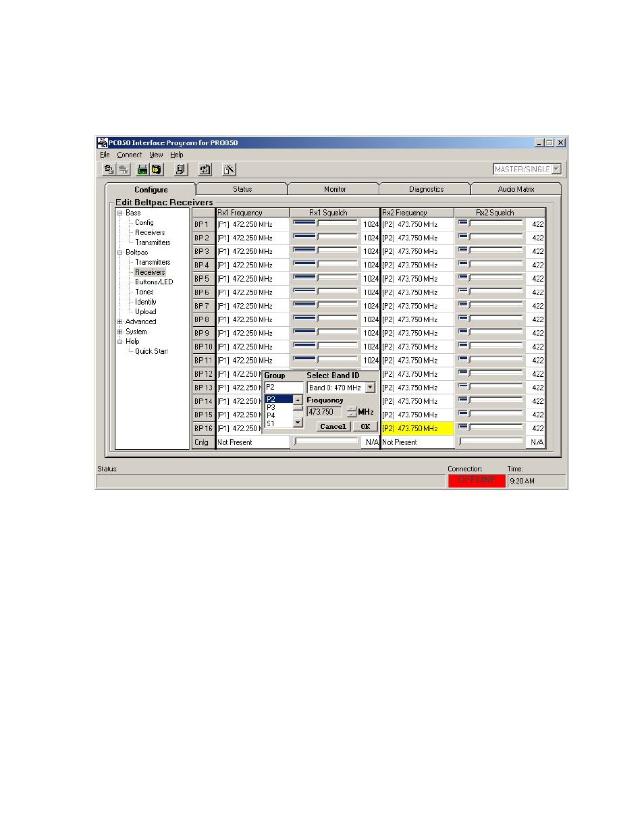Viewport: 644px width, 834px height.
Task: Select Tones in the tree
Action: [144, 292]
